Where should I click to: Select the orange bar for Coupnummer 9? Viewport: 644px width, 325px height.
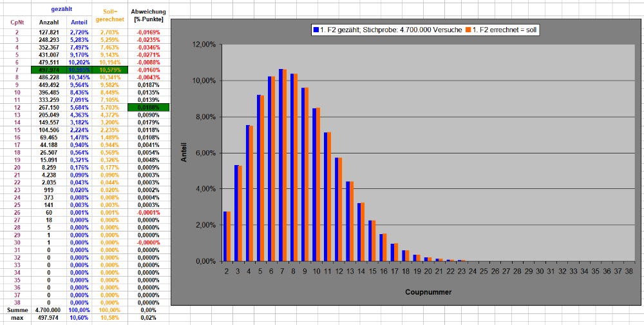click(x=307, y=175)
